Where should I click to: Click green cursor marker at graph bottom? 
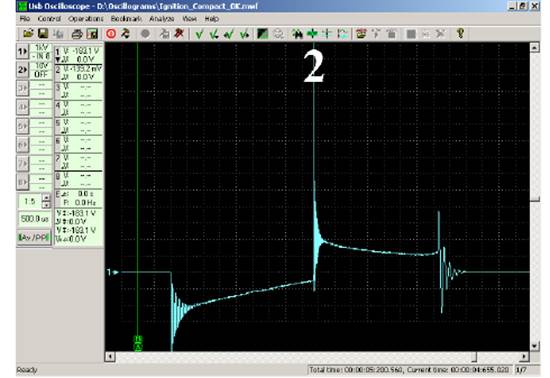click(x=138, y=343)
